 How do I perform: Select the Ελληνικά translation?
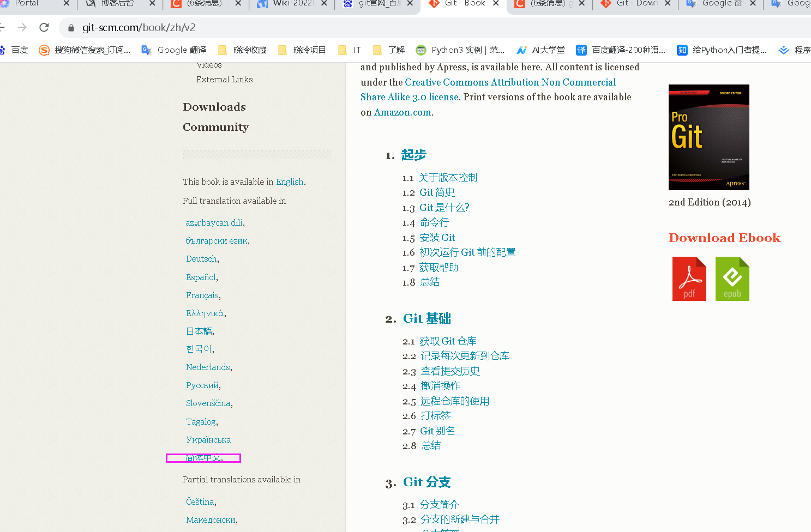point(205,313)
